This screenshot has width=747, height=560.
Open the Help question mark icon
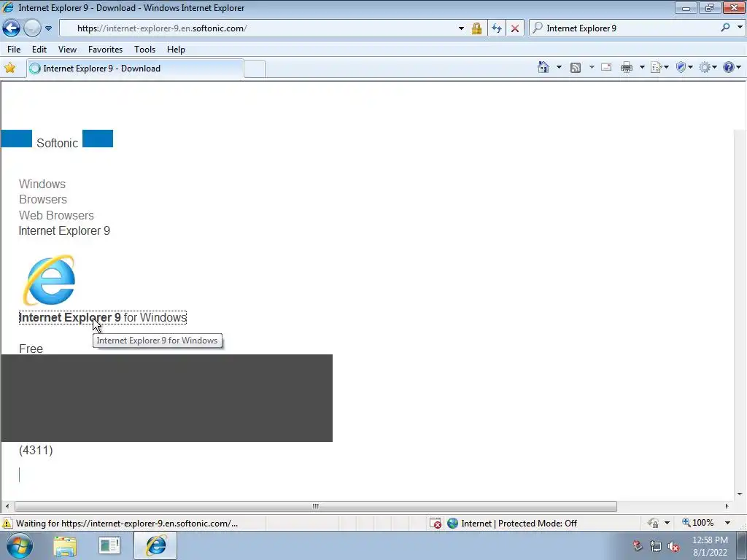click(732, 67)
